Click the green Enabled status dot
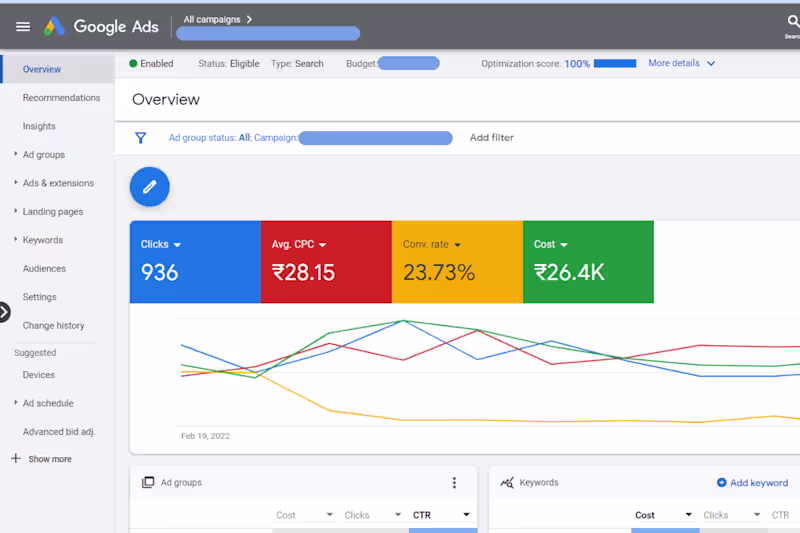Viewport: 800px width, 533px height. 133,64
